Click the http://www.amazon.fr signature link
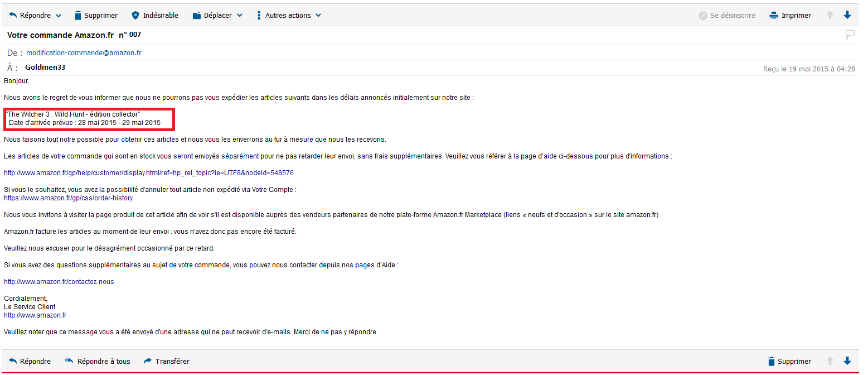The width and height of the screenshot is (868, 375). [35, 315]
